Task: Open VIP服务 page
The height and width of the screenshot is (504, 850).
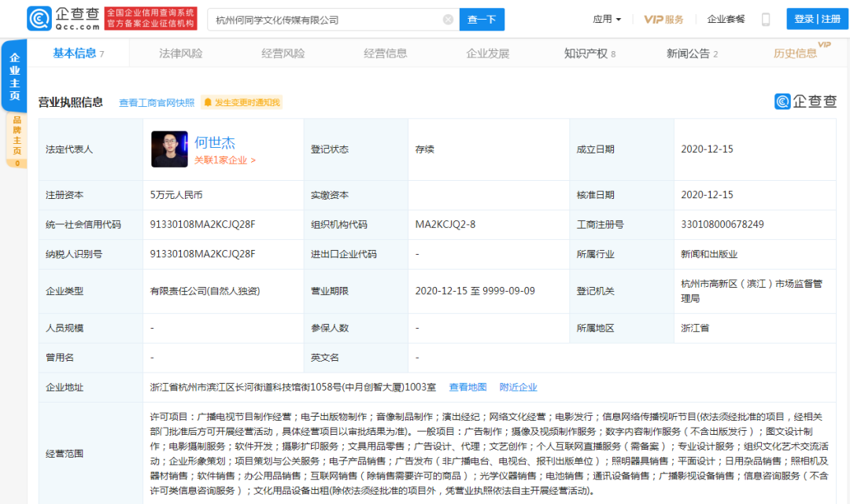Action: coord(663,20)
